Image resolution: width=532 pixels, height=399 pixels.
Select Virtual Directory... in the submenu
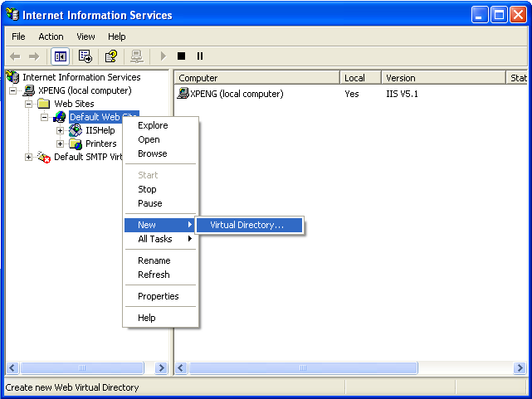click(249, 225)
